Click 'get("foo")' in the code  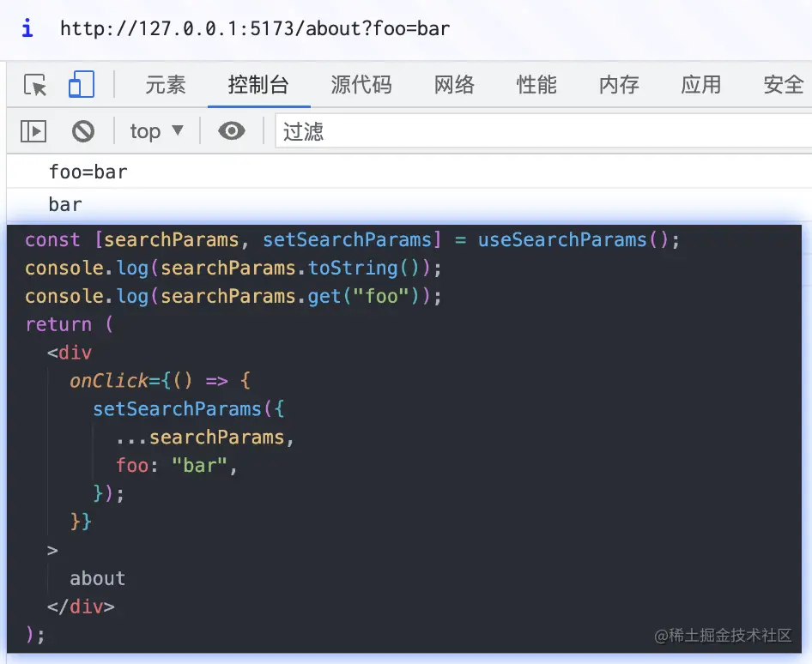pyautogui.click(x=363, y=297)
